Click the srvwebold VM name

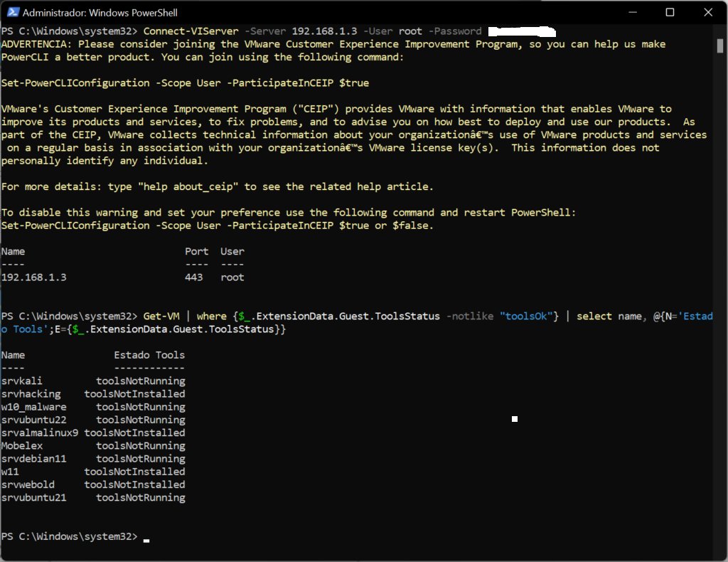click(x=28, y=485)
